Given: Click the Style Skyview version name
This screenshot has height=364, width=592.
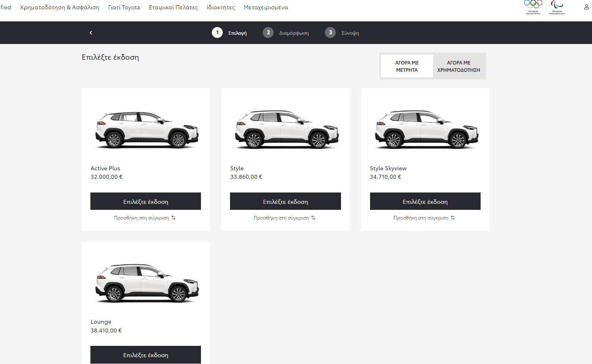Looking at the screenshot, I should 388,168.
